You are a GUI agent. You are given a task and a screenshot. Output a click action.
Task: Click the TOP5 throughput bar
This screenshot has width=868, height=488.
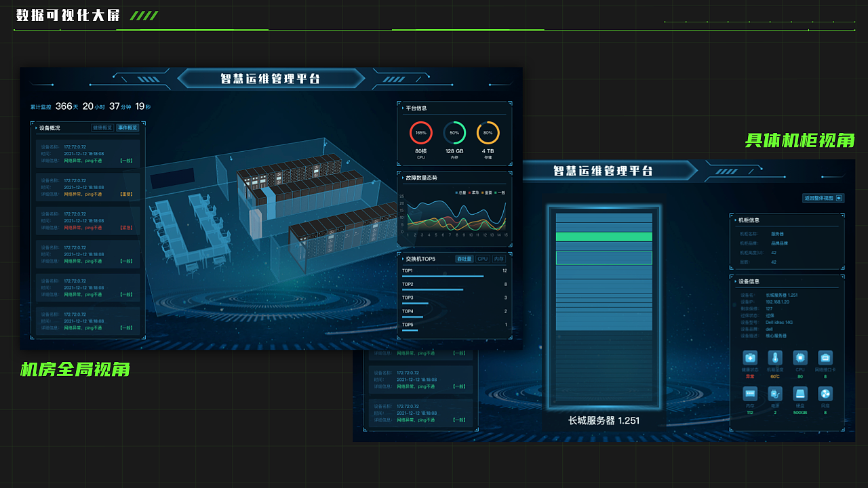tap(410, 330)
